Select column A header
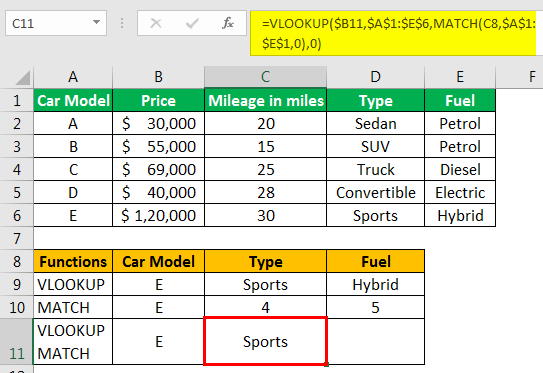Viewport: 543px width, 373px height. 73,77
